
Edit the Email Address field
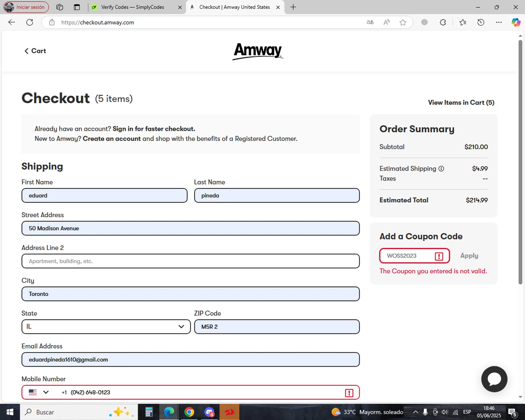[190, 359]
